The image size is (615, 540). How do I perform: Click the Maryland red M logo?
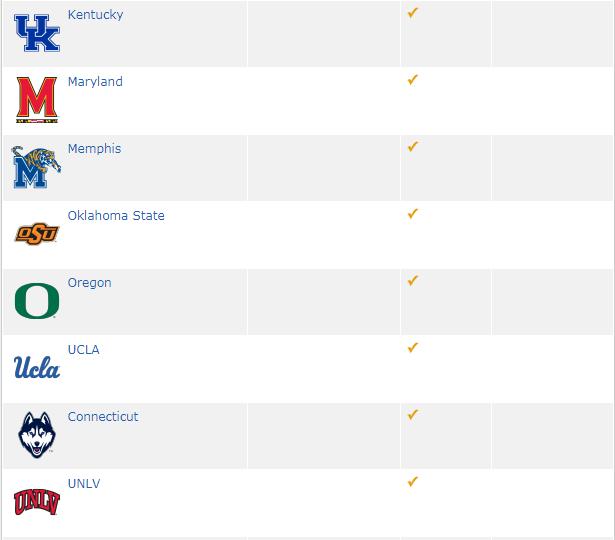pos(37,100)
